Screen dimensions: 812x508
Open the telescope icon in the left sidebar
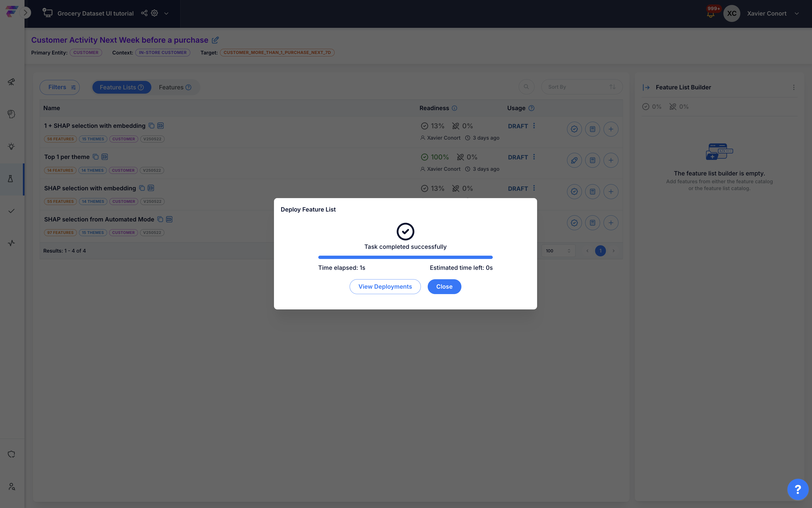11,82
